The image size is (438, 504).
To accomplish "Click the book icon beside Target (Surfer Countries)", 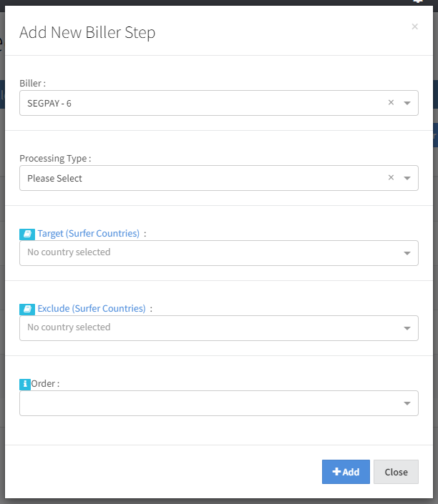I will (x=27, y=234).
